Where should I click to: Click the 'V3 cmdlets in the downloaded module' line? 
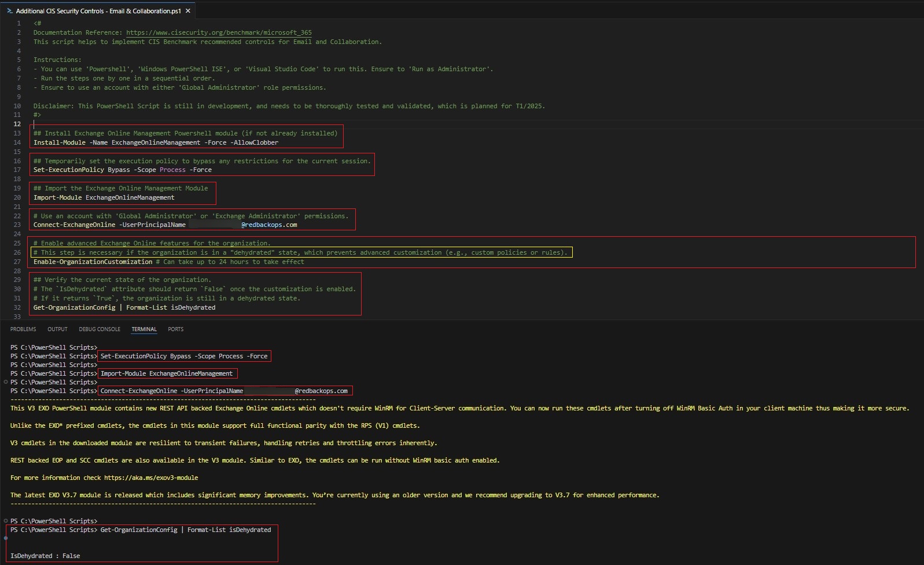pyautogui.click(x=224, y=443)
